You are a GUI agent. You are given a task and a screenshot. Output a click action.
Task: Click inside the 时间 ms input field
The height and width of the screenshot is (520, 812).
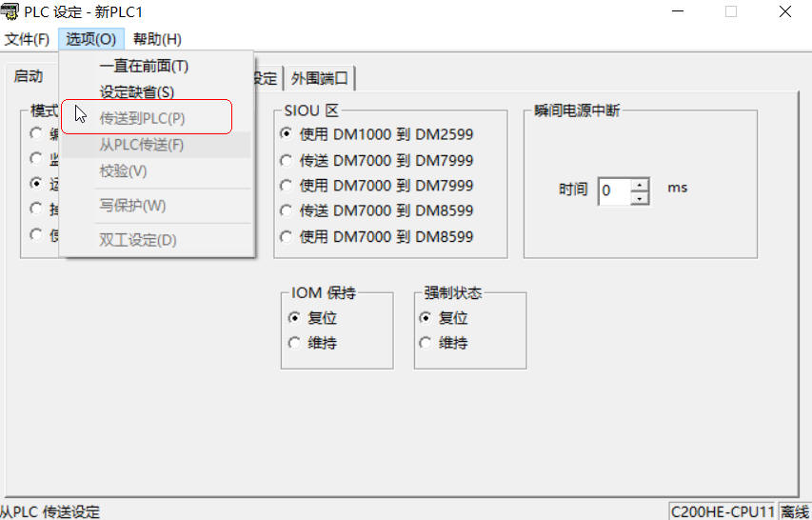(x=614, y=190)
